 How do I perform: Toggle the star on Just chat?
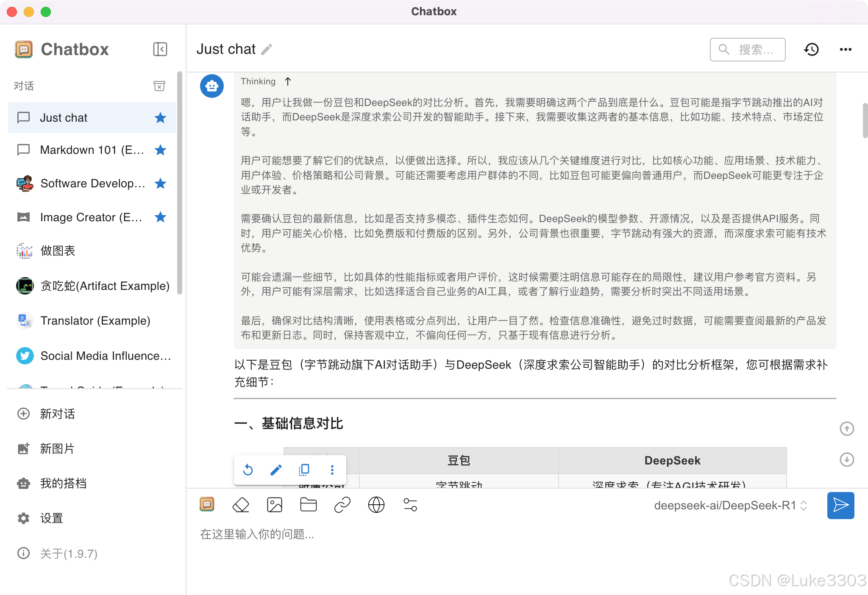point(160,117)
